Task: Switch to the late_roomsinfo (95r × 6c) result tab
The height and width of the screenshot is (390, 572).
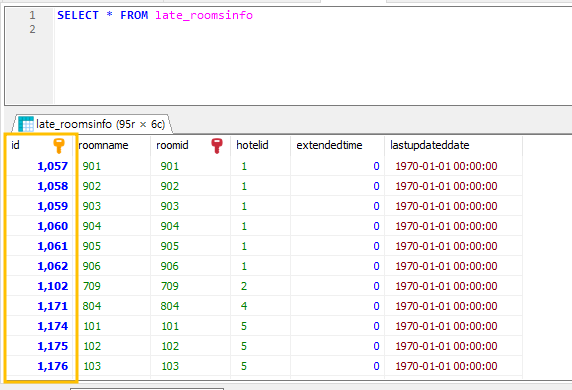Action: pos(93,124)
